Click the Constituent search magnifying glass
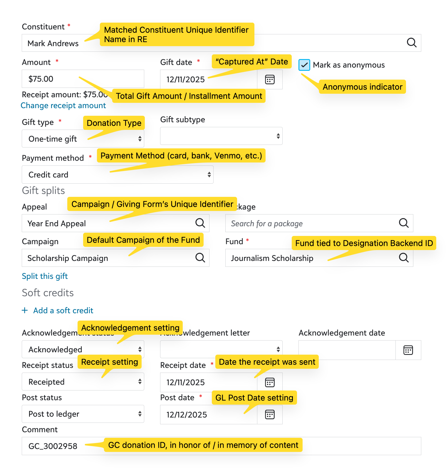This screenshot has width=448, height=476. (x=412, y=43)
